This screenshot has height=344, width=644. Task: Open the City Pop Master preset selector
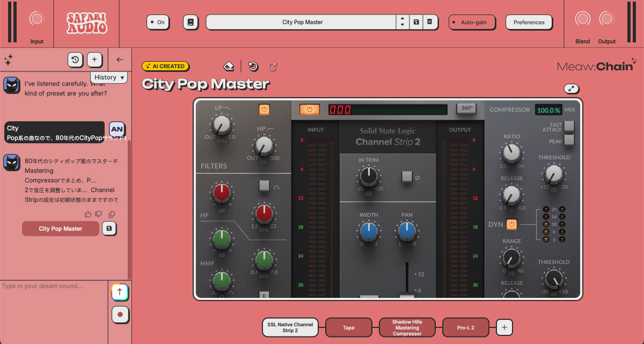coord(301,22)
